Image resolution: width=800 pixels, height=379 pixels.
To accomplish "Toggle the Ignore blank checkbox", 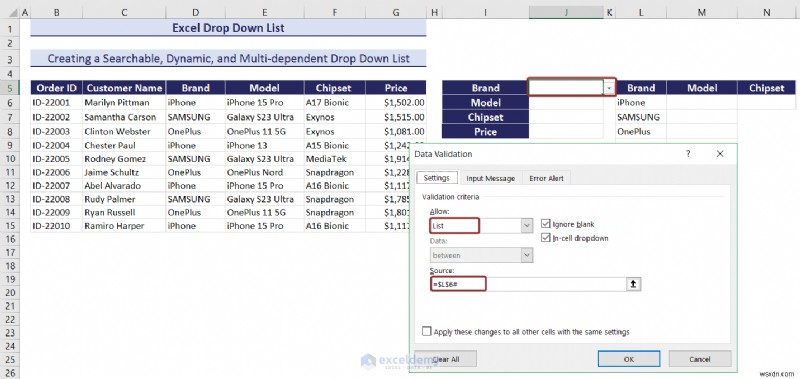I will (545, 224).
